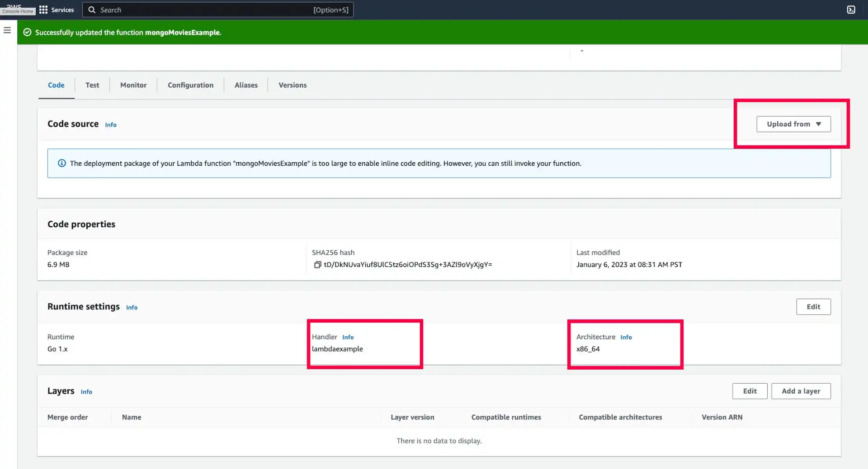Screen dimensions: 868x469
Task: Switch to the Monitor tab
Action: tap(133, 85)
